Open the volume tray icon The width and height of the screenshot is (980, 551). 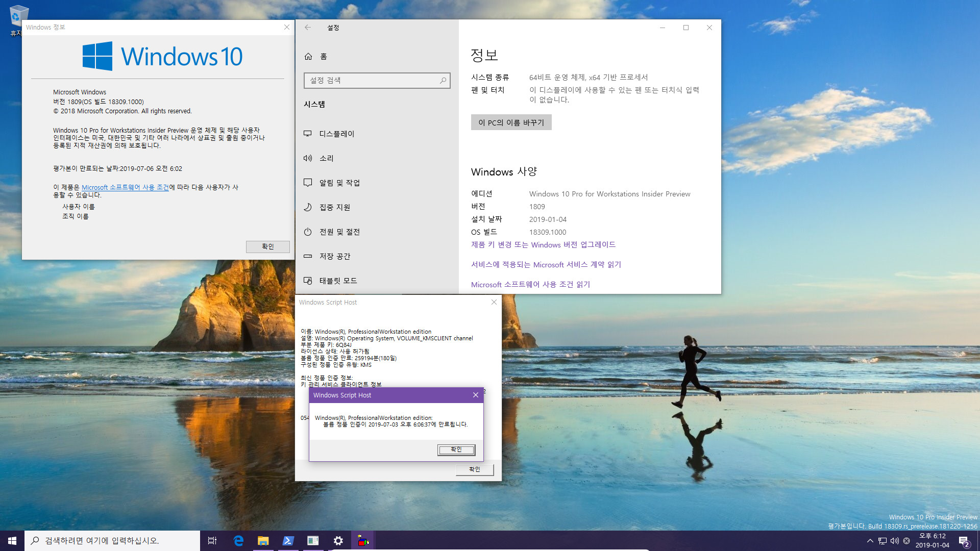[895, 541]
